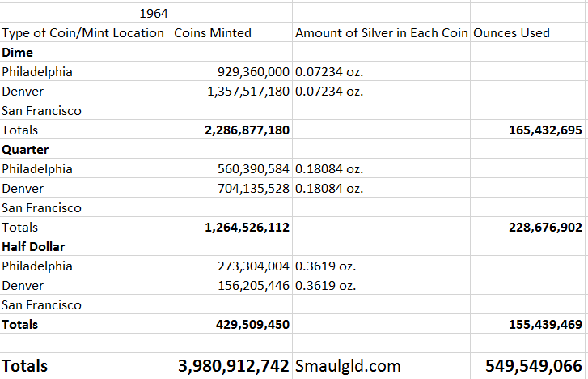Select the cell containing year 1964
Viewport: 588px width, 379px height.
pyautogui.click(x=154, y=14)
